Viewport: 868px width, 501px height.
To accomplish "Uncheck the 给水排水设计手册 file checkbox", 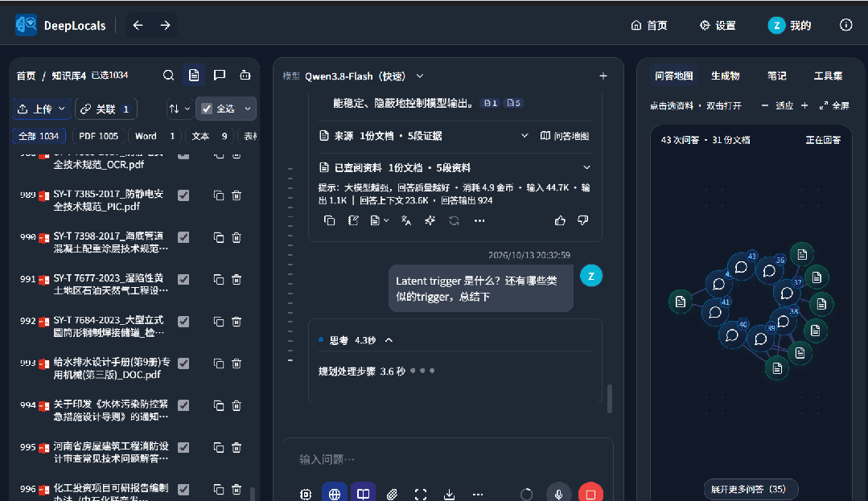I will pyautogui.click(x=183, y=363).
